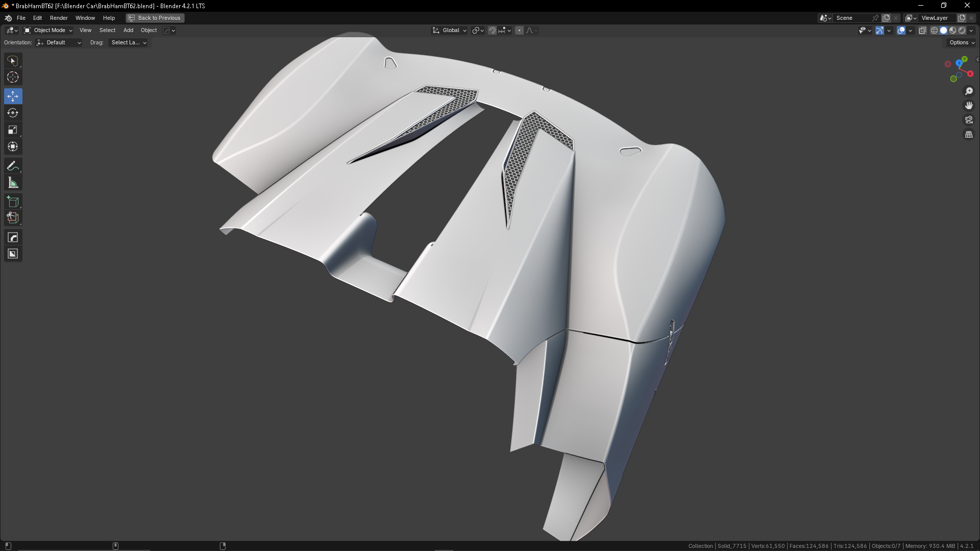Image resolution: width=980 pixels, height=551 pixels.
Task: Open the Render menu
Action: point(59,18)
